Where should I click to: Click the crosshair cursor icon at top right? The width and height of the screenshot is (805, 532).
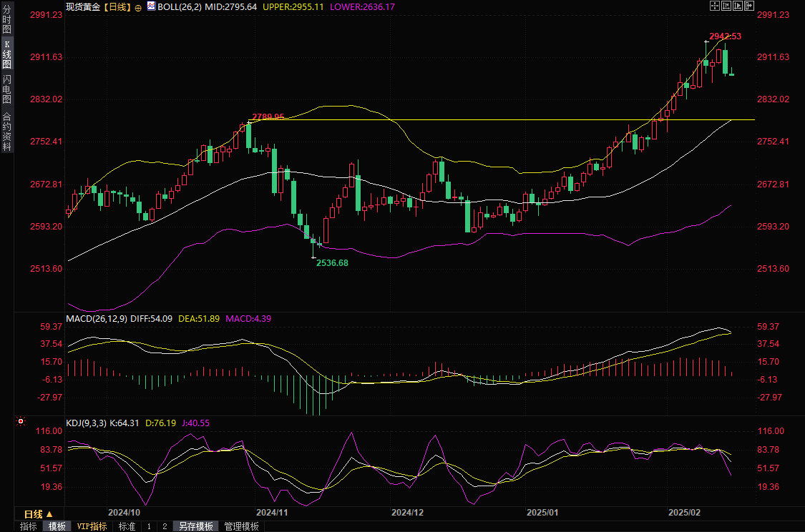tap(714, 6)
